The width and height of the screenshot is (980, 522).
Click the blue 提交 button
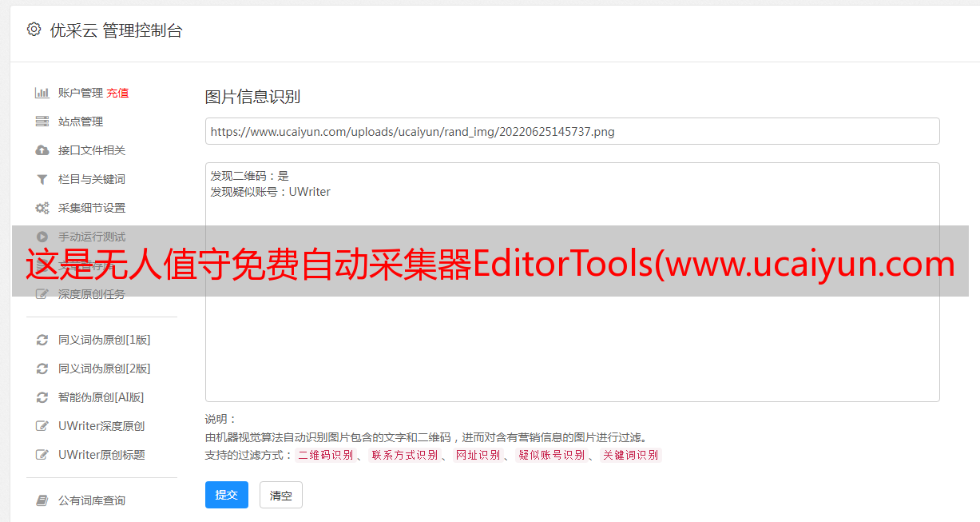tap(227, 495)
